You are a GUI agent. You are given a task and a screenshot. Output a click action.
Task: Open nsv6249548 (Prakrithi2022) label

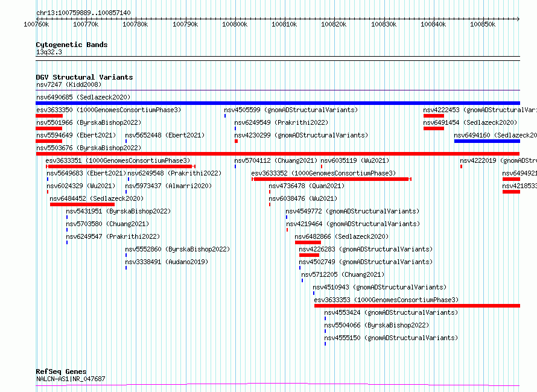[x=174, y=173]
